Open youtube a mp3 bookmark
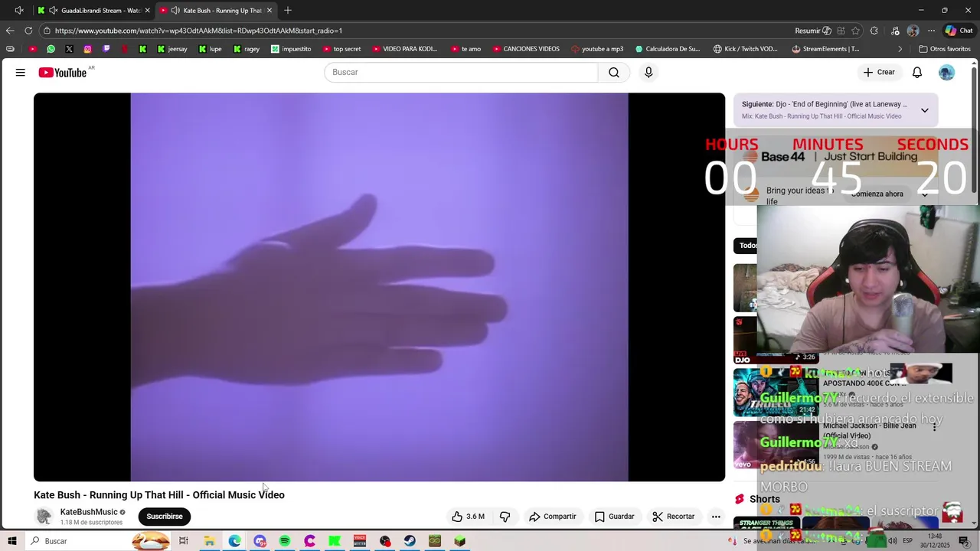 [x=597, y=49]
